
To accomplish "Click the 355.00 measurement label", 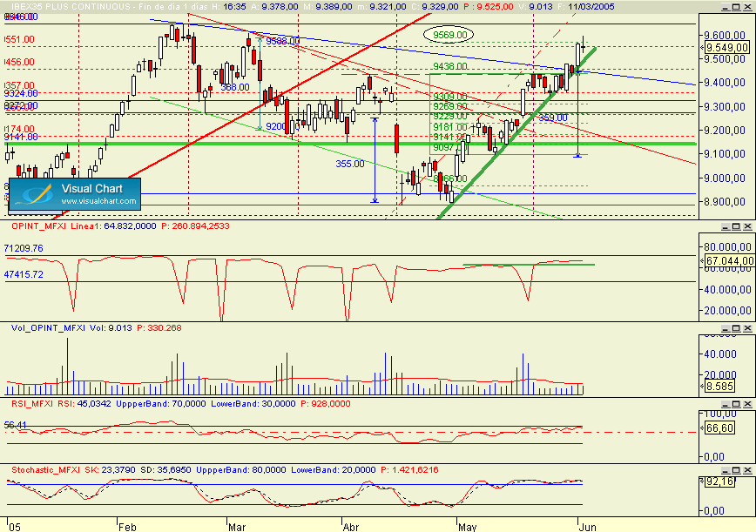I will point(350,164).
